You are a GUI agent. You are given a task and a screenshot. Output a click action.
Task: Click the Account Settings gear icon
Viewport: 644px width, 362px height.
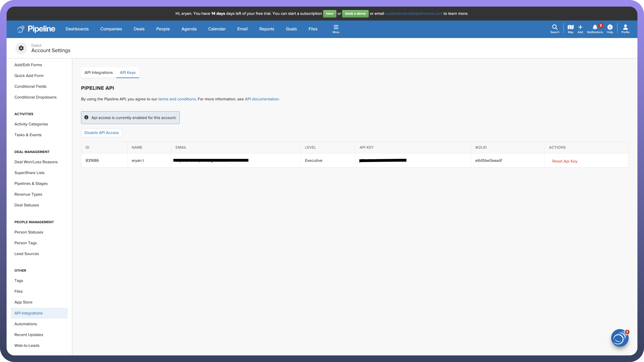coord(21,48)
